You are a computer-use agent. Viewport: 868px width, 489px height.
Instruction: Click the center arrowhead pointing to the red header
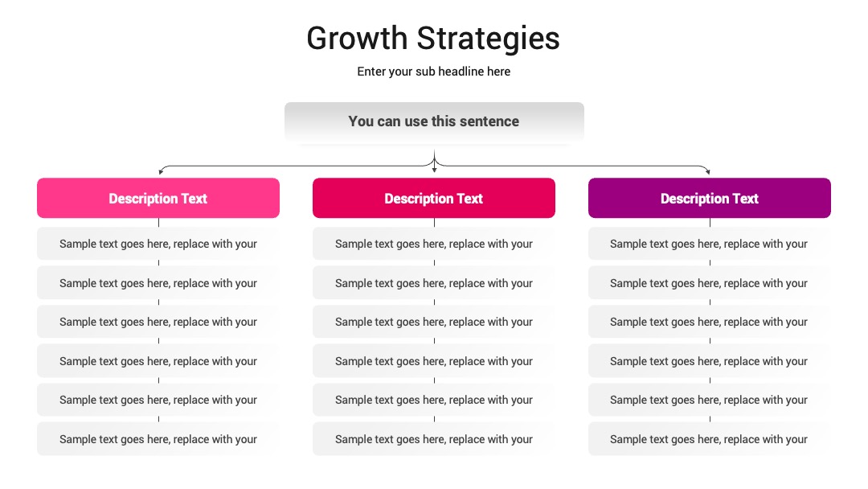[x=435, y=170]
